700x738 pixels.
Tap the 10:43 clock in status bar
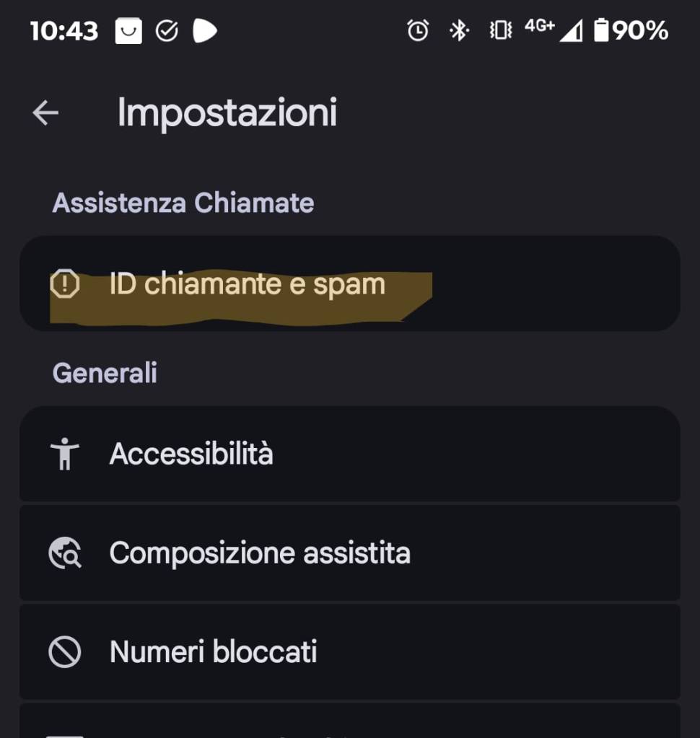click(64, 30)
